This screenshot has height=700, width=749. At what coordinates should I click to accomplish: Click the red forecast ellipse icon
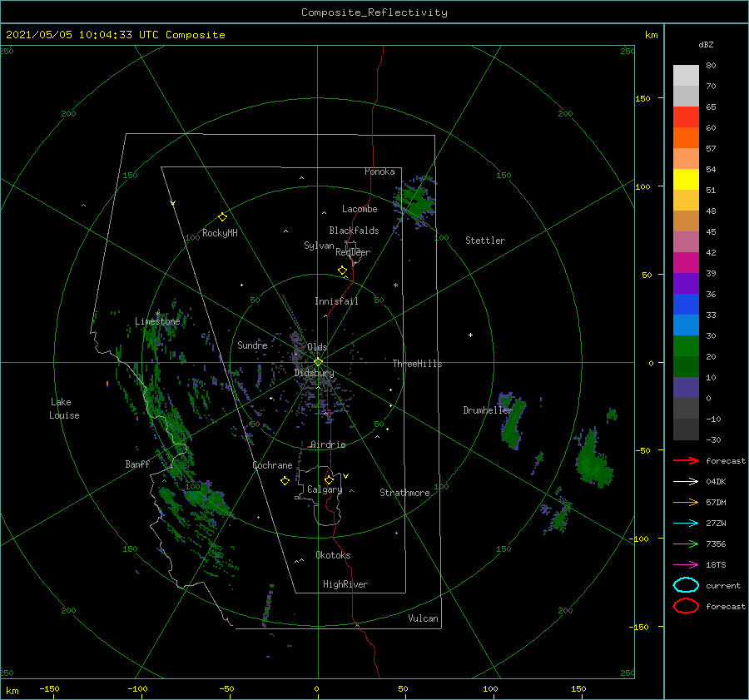point(686,606)
